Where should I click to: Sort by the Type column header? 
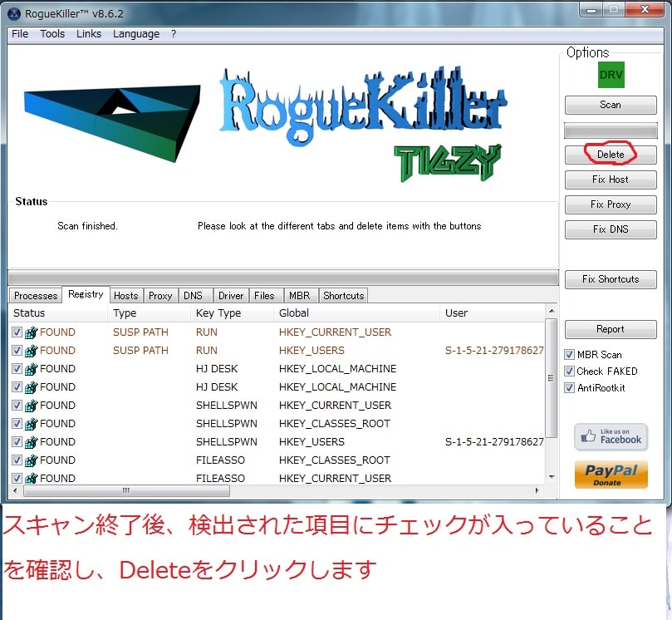[149, 313]
